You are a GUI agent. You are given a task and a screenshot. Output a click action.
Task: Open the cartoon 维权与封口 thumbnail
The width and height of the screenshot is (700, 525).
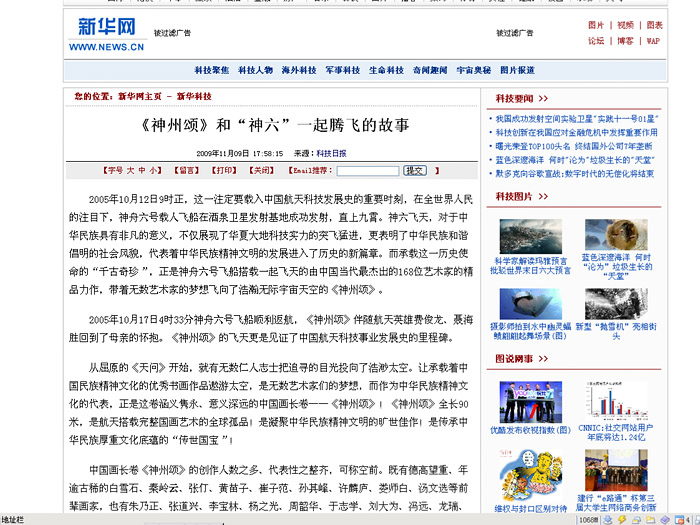531,475
